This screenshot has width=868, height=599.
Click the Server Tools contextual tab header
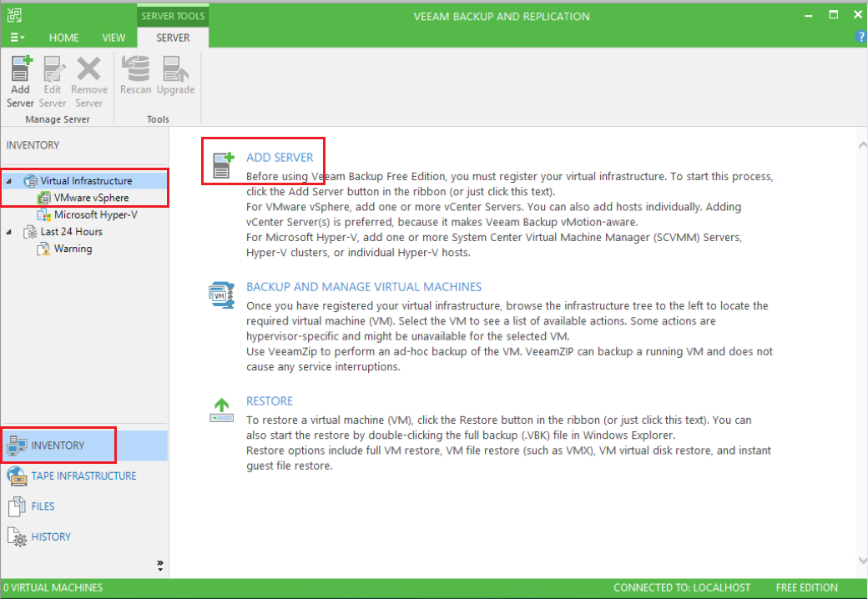click(173, 16)
